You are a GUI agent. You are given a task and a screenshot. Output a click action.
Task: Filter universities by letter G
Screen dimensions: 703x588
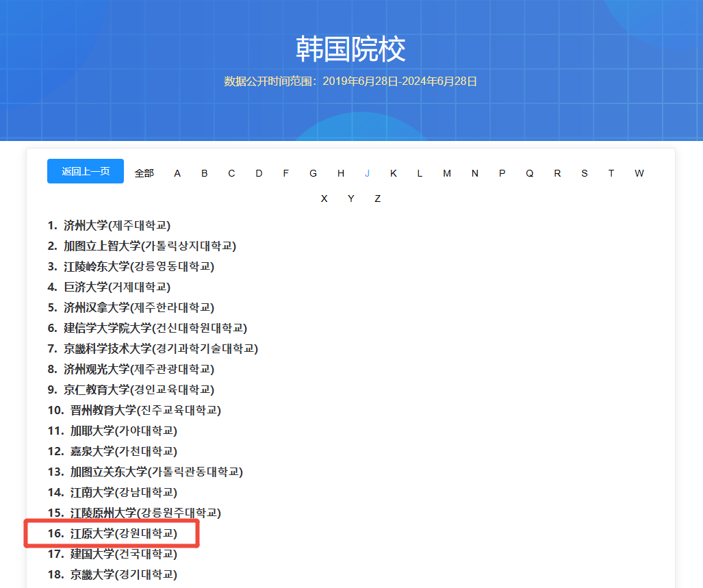(x=313, y=173)
